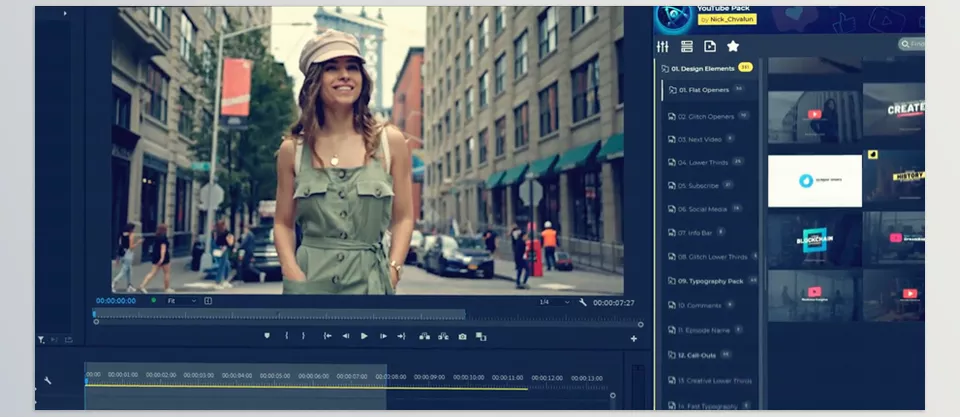
Task: Click the monitor playhead on the time ruler
Action: pos(94,314)
